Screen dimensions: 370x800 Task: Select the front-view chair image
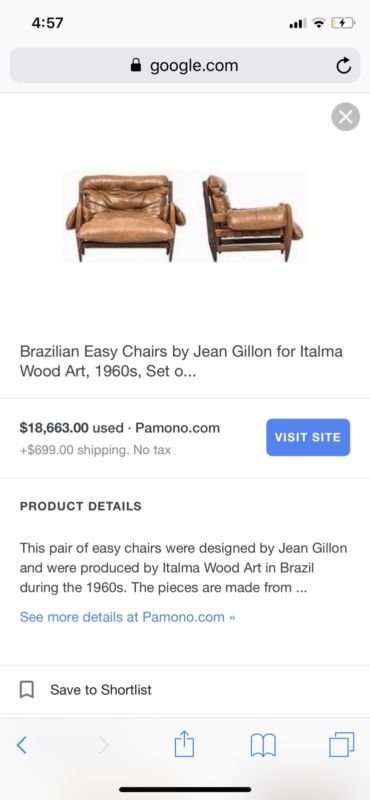coord(126,216)
